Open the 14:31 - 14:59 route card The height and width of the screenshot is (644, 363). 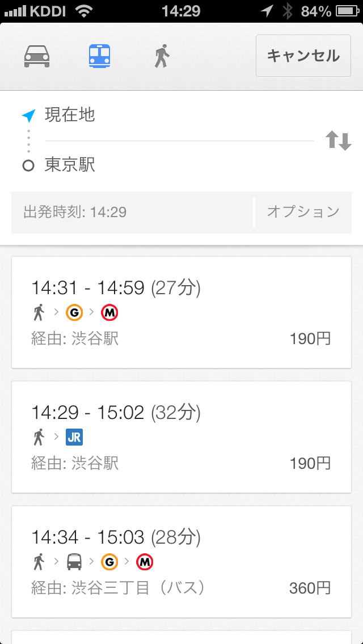coord(181,312)
